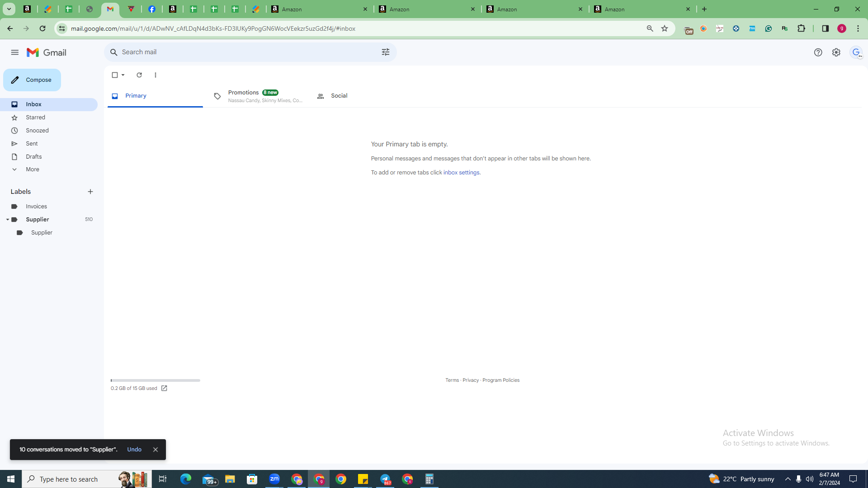This screenshot has height=488, width=868.
Task: Open the Program Policies link
Action: [501, 380]
